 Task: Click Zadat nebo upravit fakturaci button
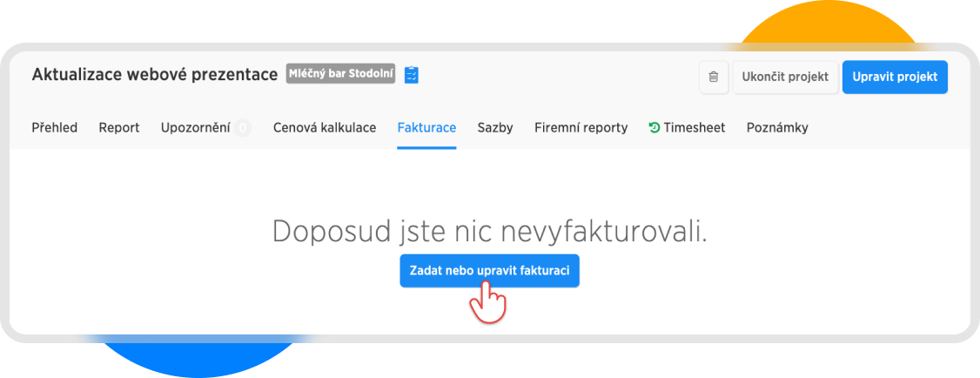click(489, 271)
